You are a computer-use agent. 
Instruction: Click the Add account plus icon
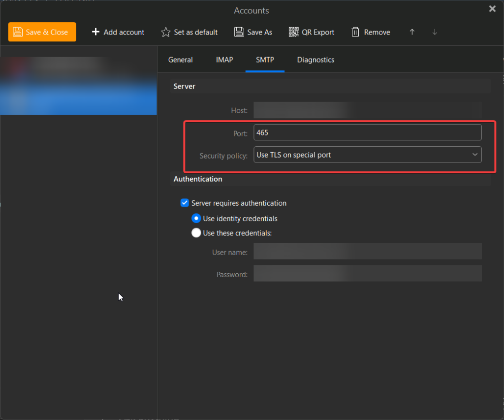(x=95, y=32)
